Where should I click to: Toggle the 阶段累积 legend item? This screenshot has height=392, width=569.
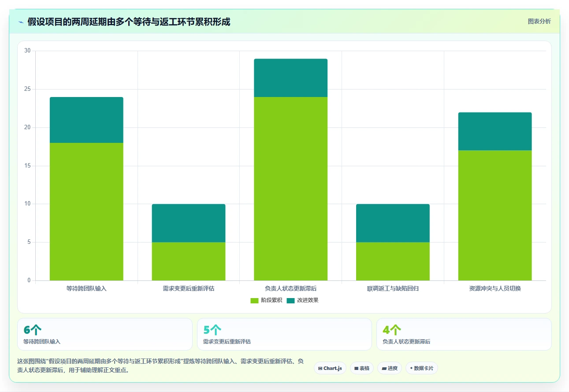pos(266,300)
